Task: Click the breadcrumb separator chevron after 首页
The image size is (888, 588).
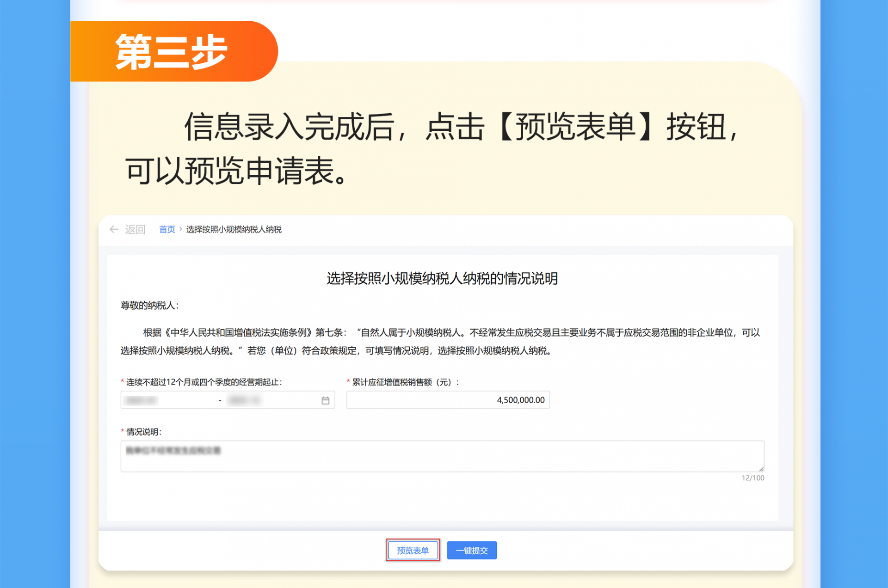Action: point(180,230)
